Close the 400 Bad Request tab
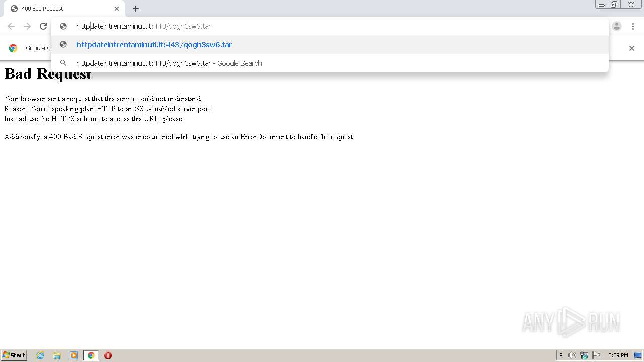644x362 pixels. click(117, 9)
